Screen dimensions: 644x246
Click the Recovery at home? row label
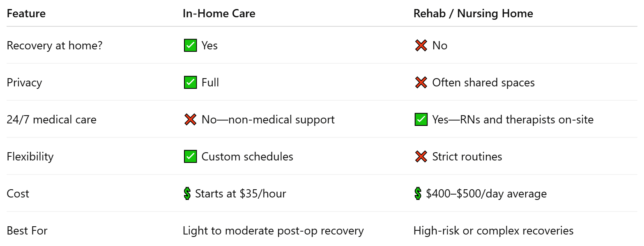(x=55, y=45)
